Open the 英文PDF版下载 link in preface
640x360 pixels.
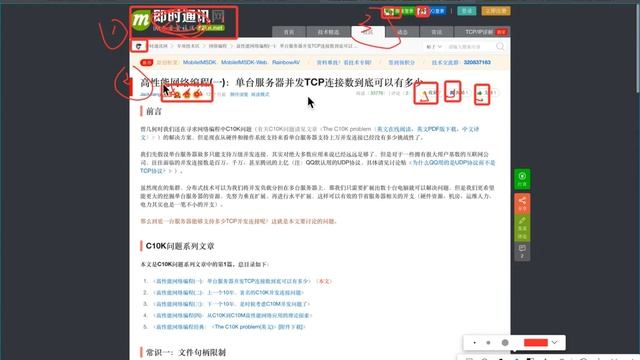pos(437,129)
